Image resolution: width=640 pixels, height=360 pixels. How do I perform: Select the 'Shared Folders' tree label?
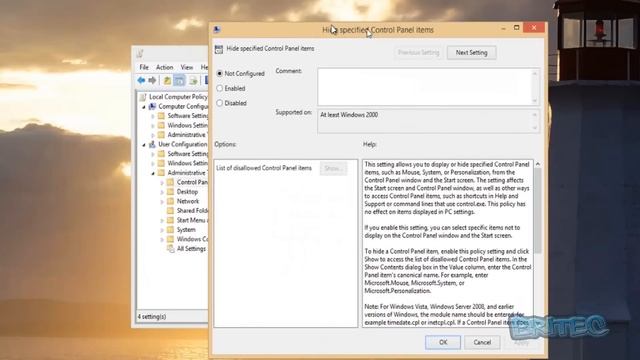click(192, 211)
